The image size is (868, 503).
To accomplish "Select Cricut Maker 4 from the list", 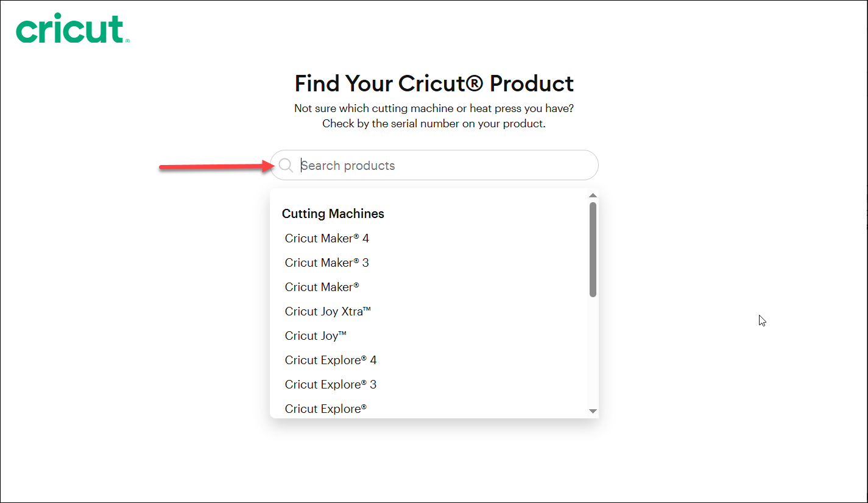I will 327,238.
